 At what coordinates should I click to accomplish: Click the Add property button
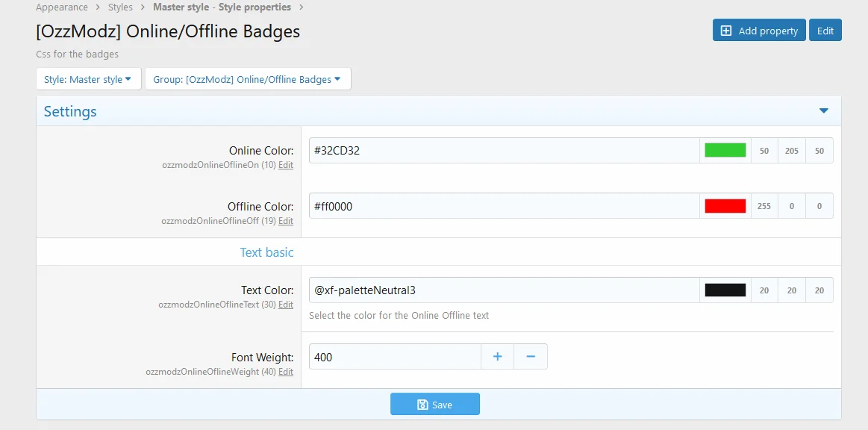pyautogui.click(x=758, y=31)
